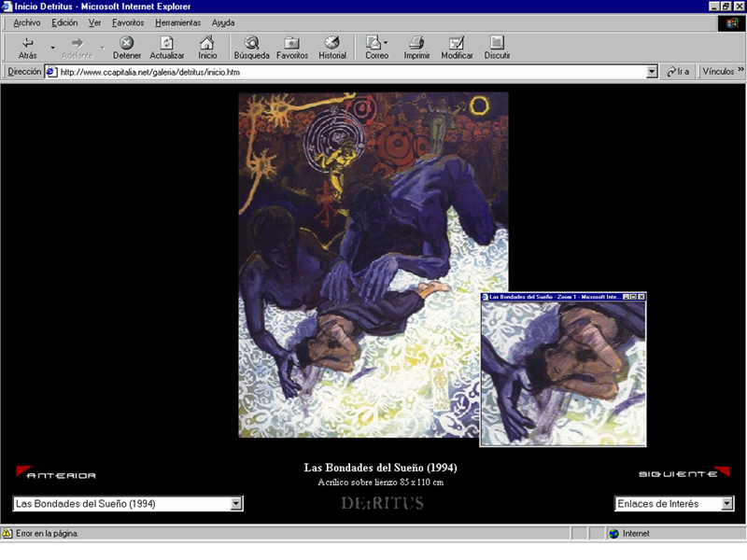Open the Ver menu

coord(94,22)
